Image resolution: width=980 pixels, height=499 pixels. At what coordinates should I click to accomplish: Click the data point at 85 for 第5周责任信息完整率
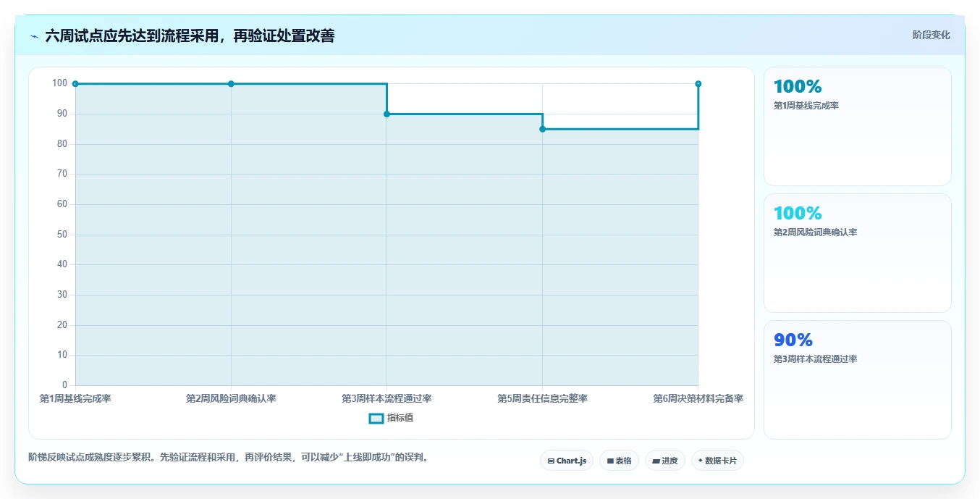(542, 129)
